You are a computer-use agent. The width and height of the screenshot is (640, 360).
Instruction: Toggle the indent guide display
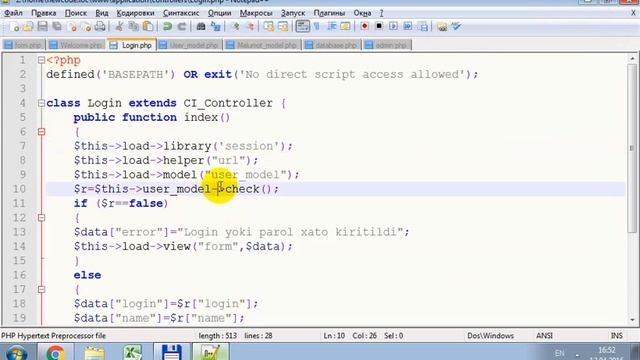331,27
